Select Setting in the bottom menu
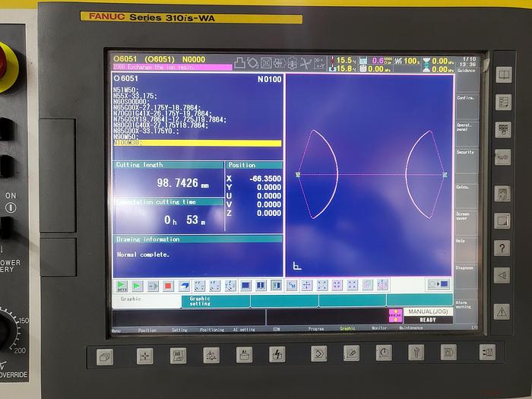 coord(179,330)
